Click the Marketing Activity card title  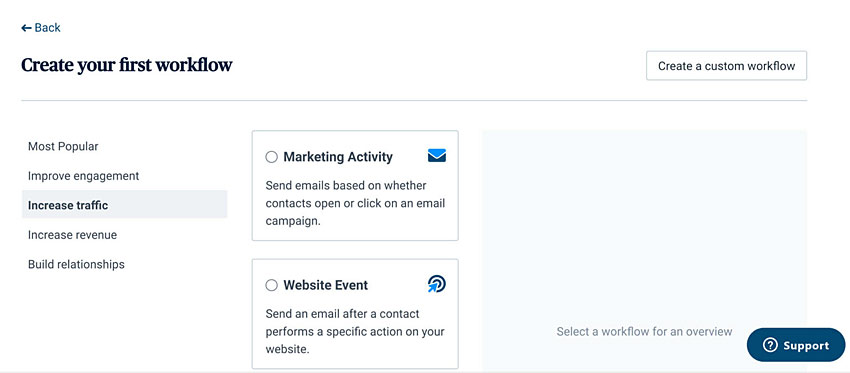click(x=338, y=157)
